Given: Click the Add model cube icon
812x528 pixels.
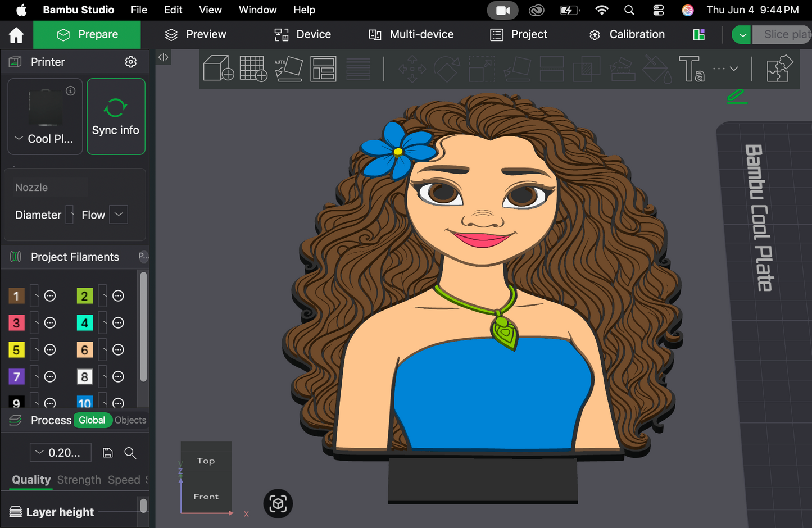Looking at the screenshot, I should pyautogui.click(x=218, y=69).
